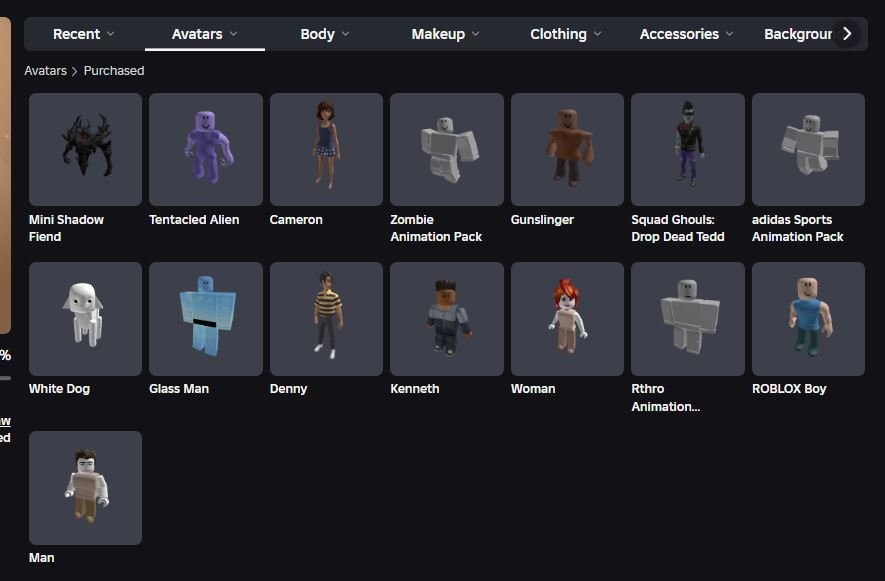Choose the adidas Sports Animation Pack thumbnail
885x581 pixels.
[x=808, y=150]
